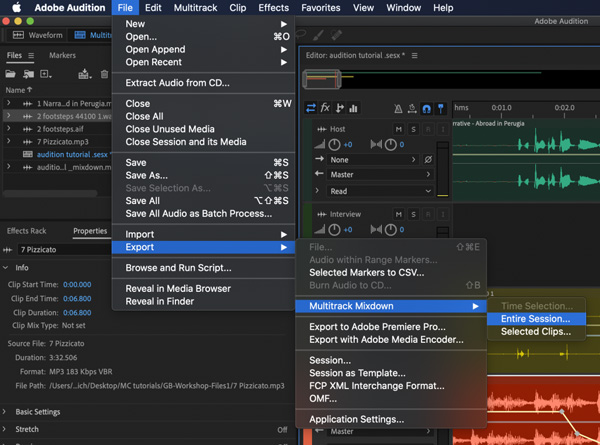Image resolution: width=600 pixels, height=445 pixels.
Task: Click the Import File icon in Files panel
Action: tap(28, 74)
